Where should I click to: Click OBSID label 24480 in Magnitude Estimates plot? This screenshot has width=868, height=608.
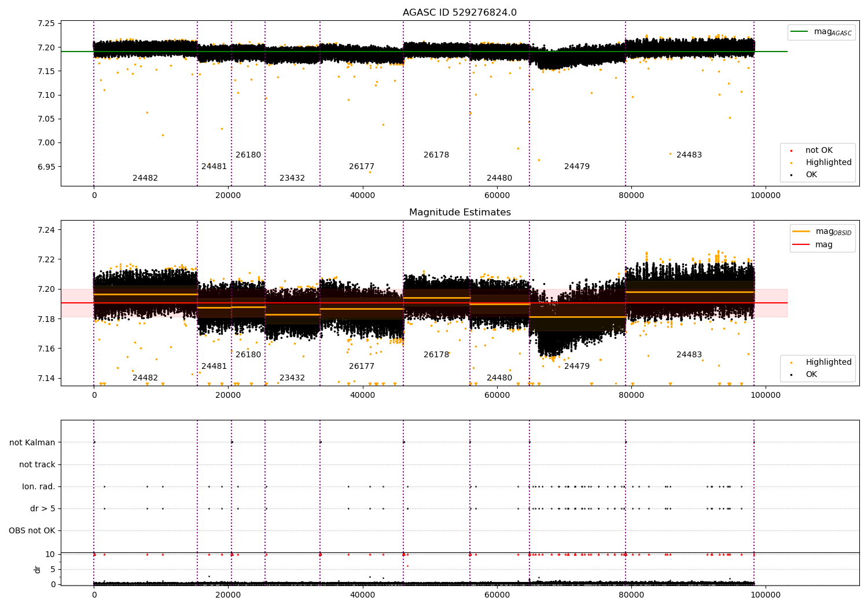click(x=499, y=378)
